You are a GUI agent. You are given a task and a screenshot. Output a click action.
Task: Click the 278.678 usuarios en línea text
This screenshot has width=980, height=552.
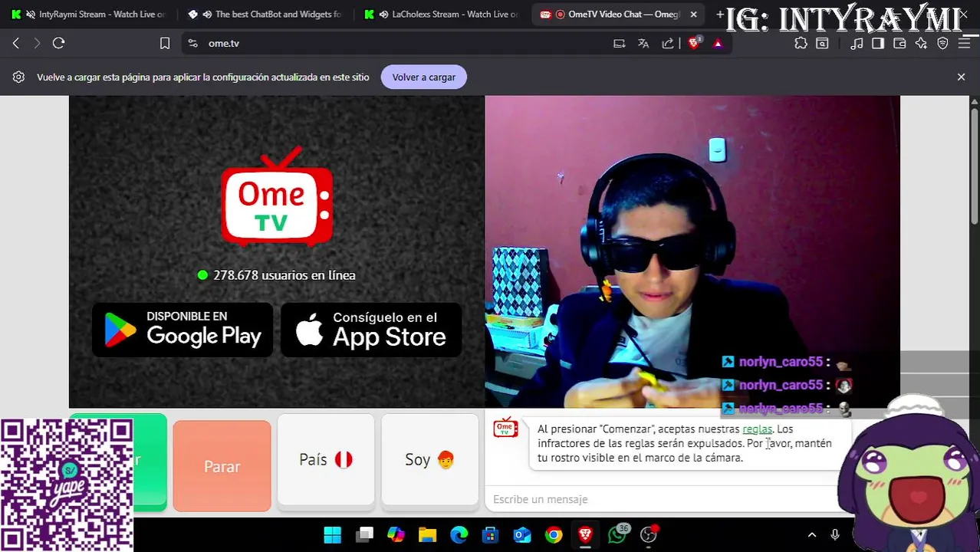284,275
